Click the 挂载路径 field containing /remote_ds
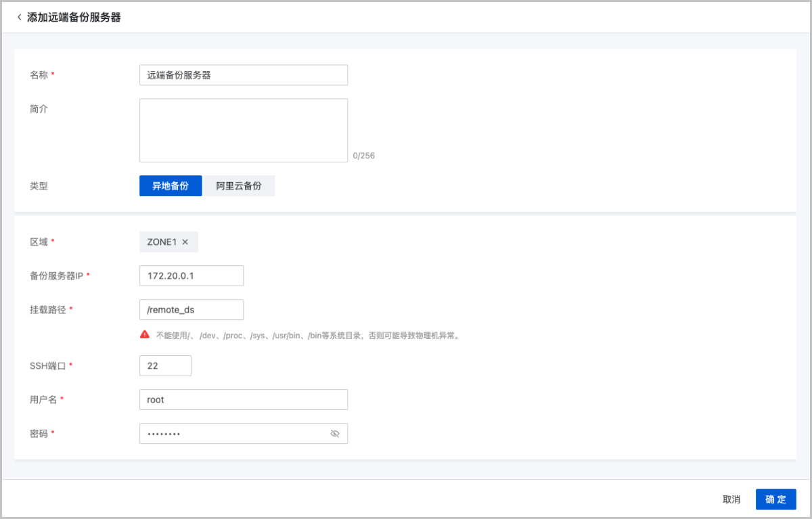 [191, 310]
